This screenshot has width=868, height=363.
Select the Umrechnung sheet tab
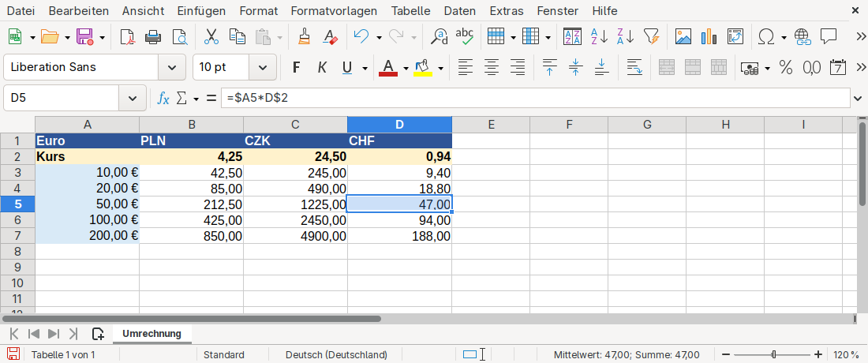coord(152,334)
